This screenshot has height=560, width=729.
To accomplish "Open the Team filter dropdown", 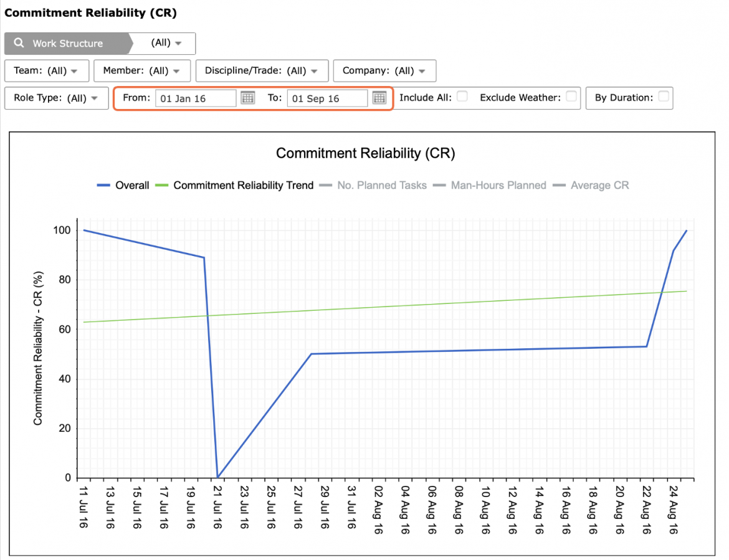I will click(x=47, y=70).
